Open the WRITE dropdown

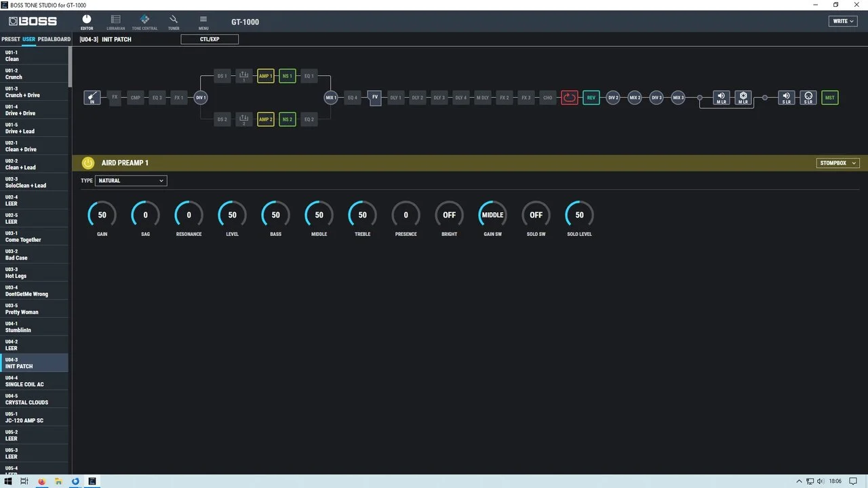[x=842, y=21]
